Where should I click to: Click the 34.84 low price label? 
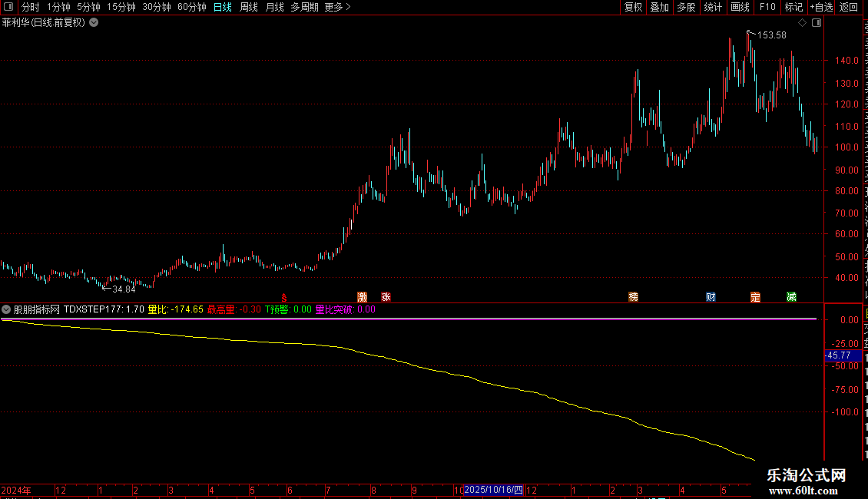pyautogui.click(x=124, y=289)
